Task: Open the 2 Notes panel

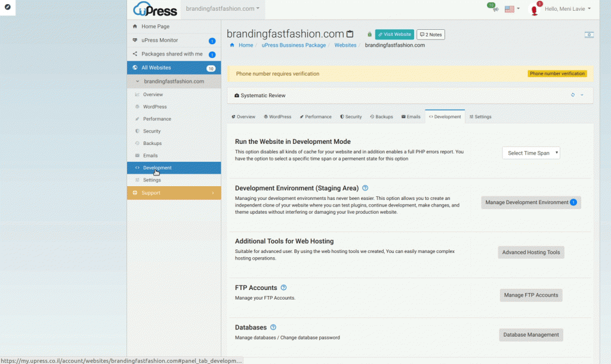Action: pos(430,34)
